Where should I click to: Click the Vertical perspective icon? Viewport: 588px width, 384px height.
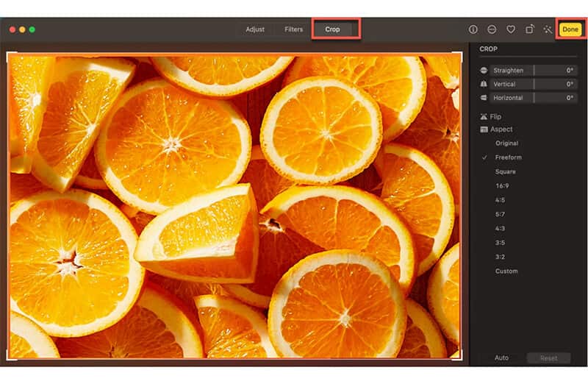coord(484,84)
